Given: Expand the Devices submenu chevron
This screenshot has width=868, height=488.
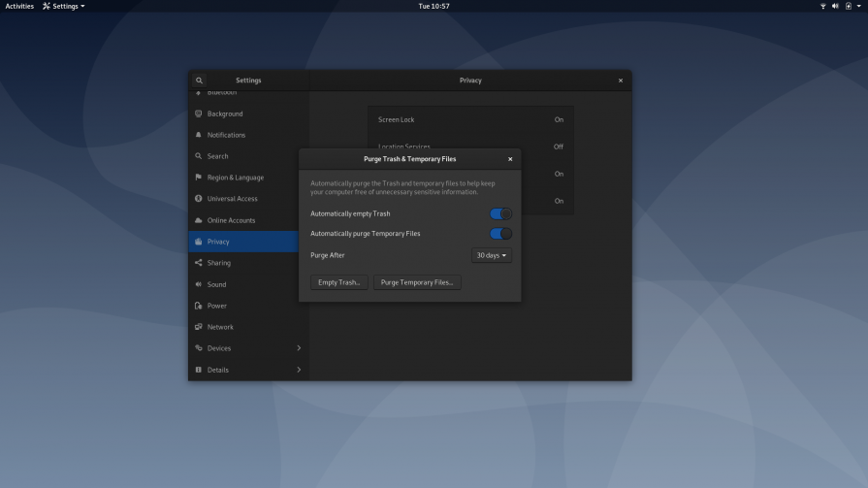Looking at the screenshot, I should click(x=299, y=348).
